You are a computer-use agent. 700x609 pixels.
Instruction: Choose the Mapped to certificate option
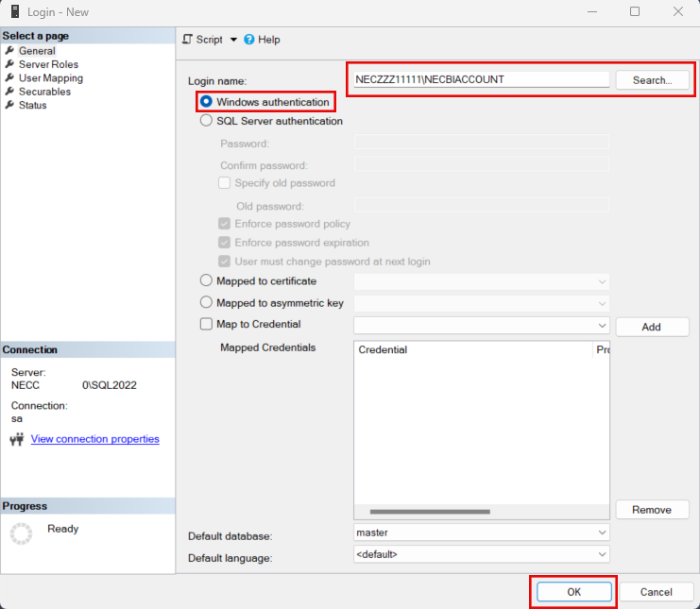coord(206,281)
